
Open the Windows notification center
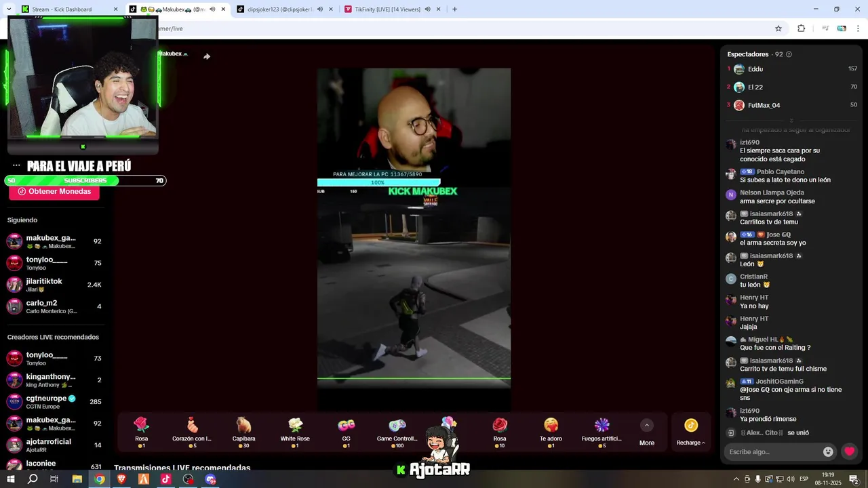pos(854,479)
